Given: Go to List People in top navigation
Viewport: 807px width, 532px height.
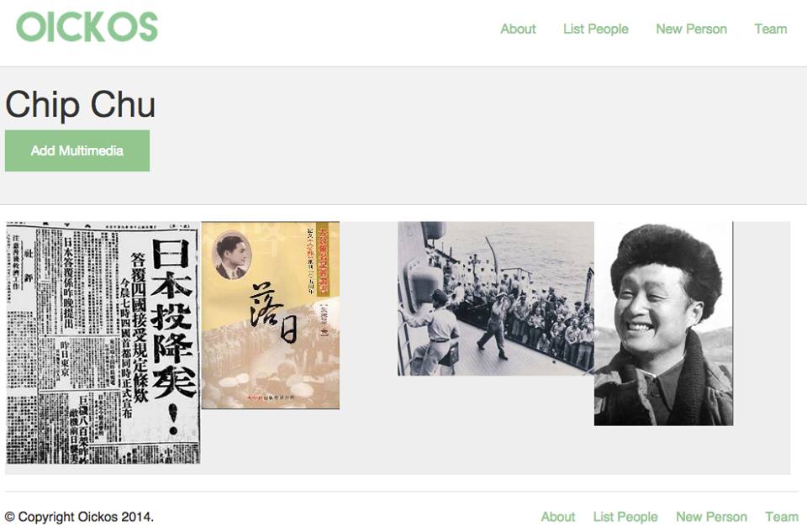Looking at the screenshot, I should pyautogui.click(x=595, y=29).
